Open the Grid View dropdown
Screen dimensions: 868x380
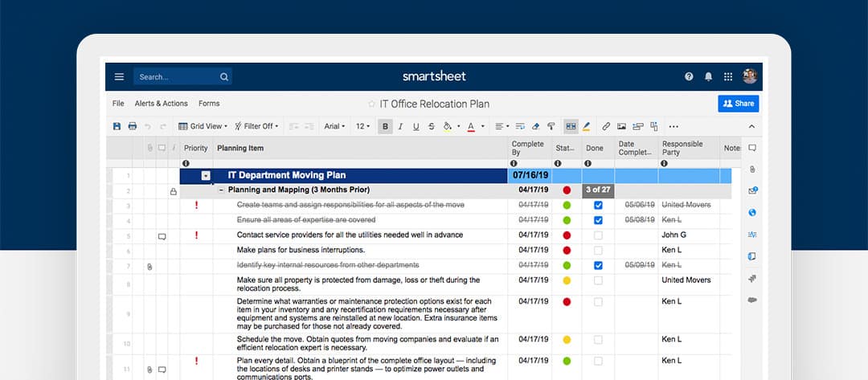pos(203,126)
